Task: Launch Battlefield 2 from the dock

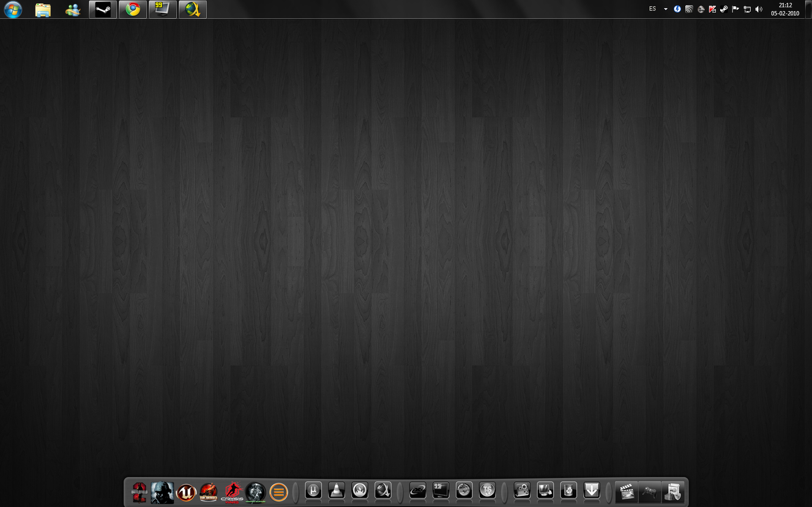Action: pyautogui.click(x=139, y=492)
